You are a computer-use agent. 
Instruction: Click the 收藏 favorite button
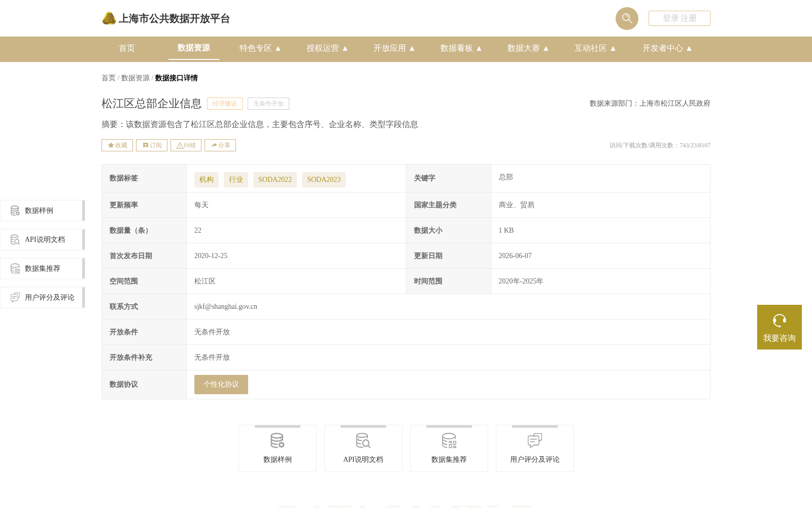pyautogui.click(x=117, y=145)
